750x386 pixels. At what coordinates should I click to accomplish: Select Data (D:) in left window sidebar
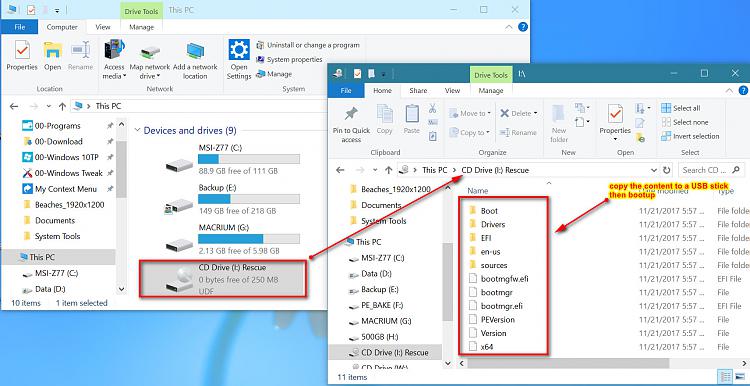[50, 289]
